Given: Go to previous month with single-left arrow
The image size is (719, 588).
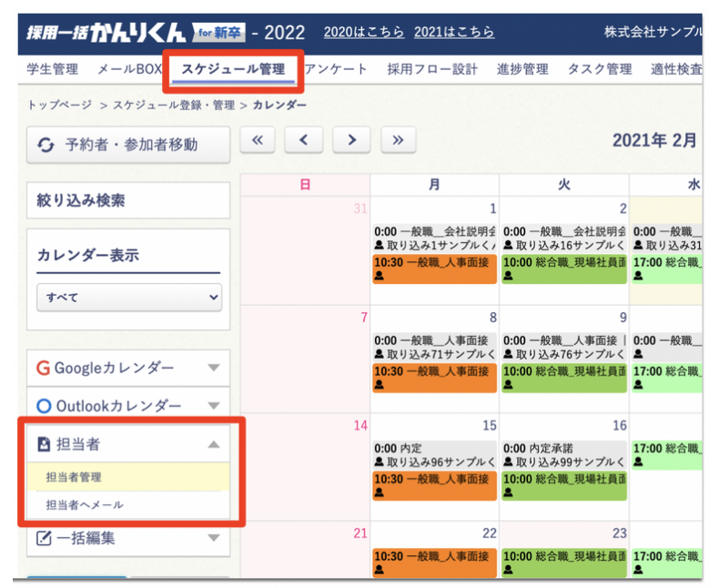Looking at the screenshot, I should pos(304,140).
